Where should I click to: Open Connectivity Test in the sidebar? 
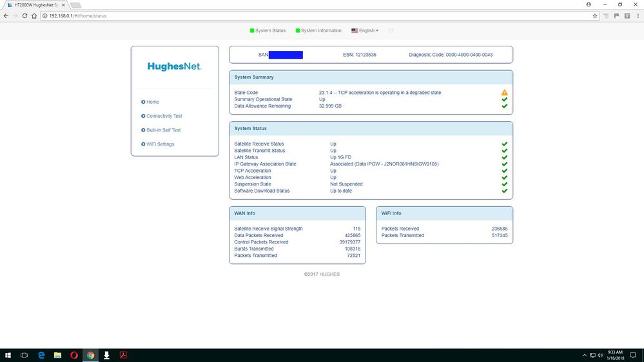[x=164, y=116]
